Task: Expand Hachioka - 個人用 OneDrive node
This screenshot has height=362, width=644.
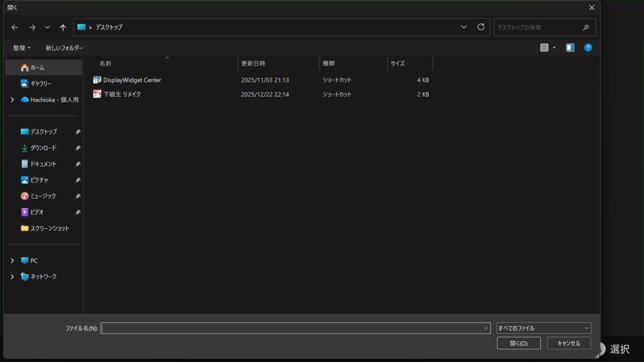Action: click(x=12, y=99)
